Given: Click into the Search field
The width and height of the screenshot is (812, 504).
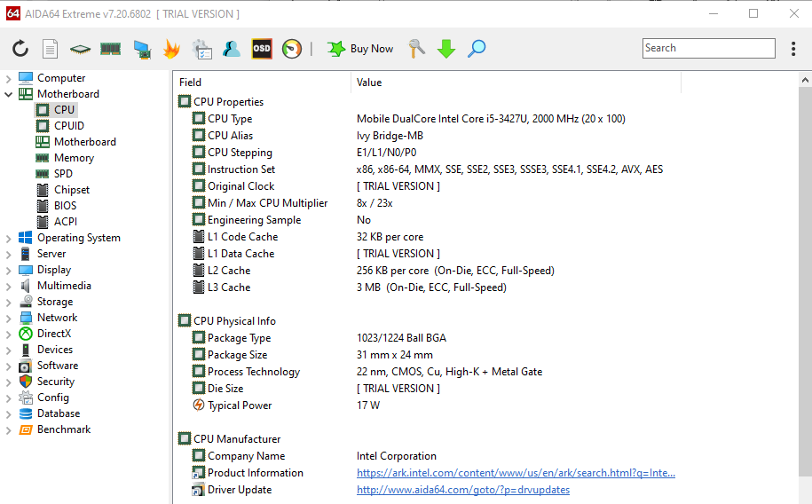Looking at the screenshot, I should coord(708,48).
